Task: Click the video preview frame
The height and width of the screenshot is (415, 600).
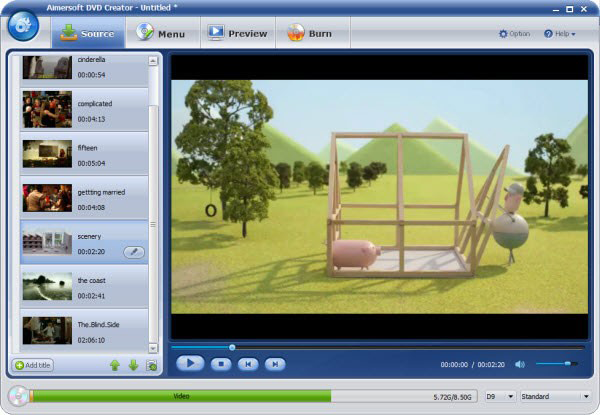Action: (379, 197)
